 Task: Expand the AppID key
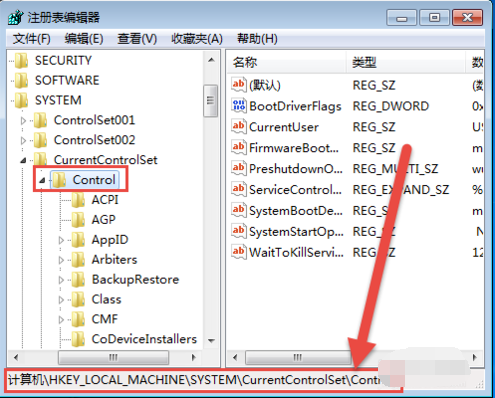pos(61,240)
